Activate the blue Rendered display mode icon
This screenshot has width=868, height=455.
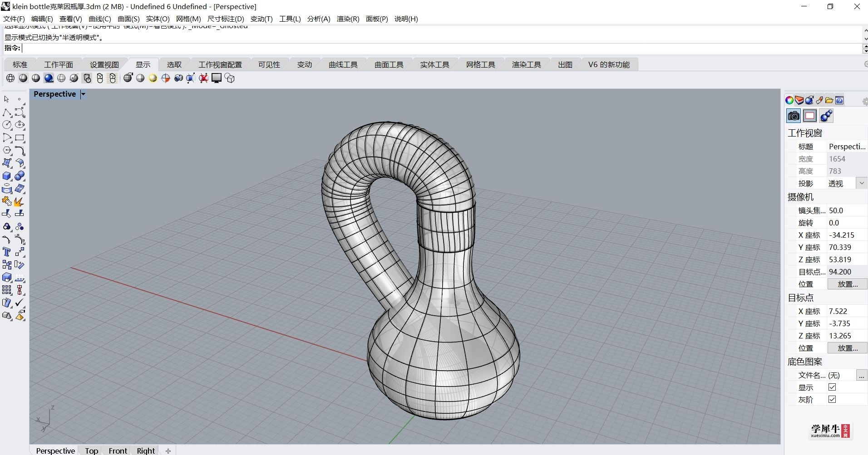pyautogui.click(x=49, y=78)
